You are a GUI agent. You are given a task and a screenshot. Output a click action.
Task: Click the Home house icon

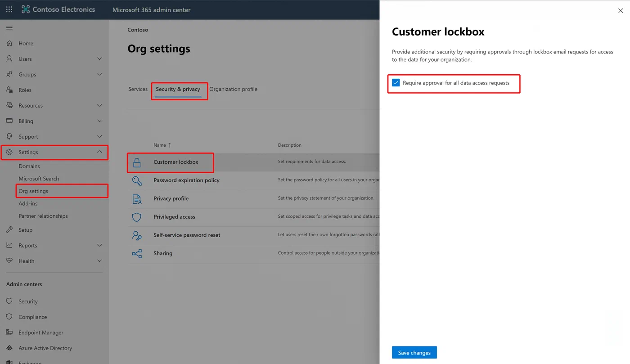pos(9,44)
